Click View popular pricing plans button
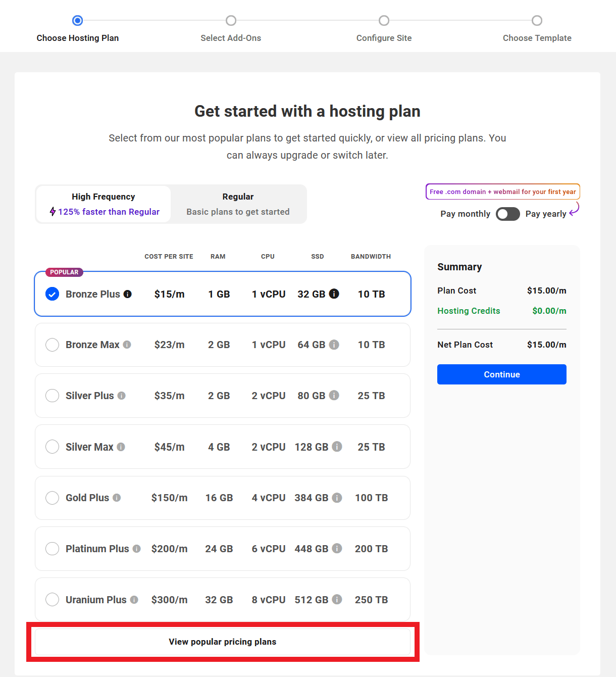Image resolution: width=616 pixels, height=677 pixels. tap(223, 642)
